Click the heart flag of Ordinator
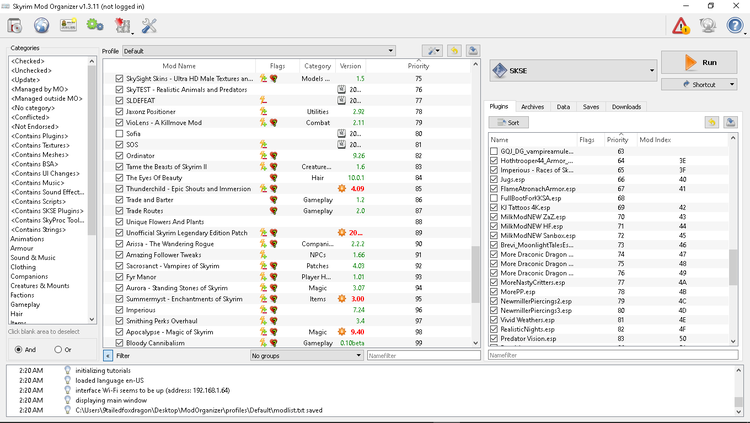Screen dimensions: 750x423 [274, 156]
